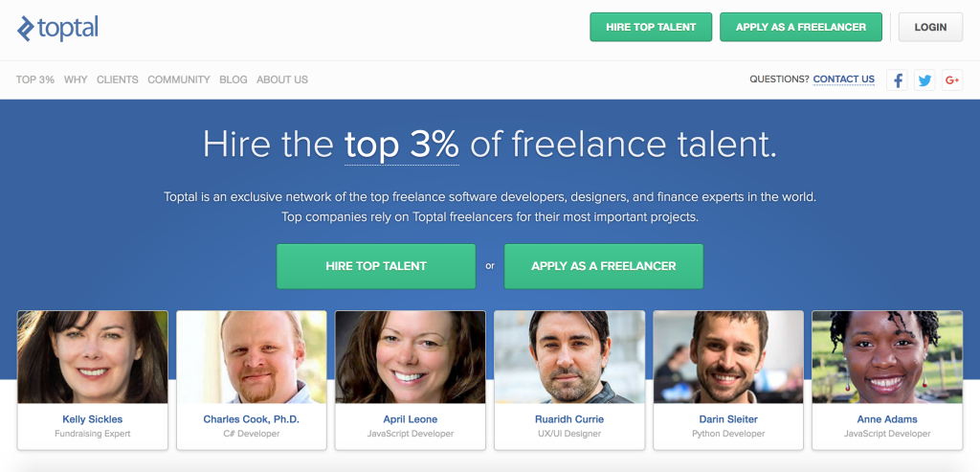Click the large green Hire Top Talent button
980x472 pixels.
376,266
